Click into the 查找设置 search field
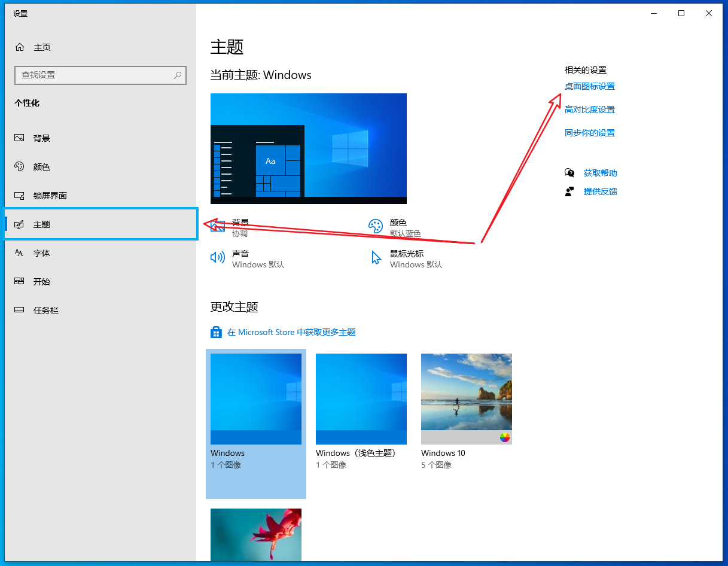728x566 pixels. [100, 75]
